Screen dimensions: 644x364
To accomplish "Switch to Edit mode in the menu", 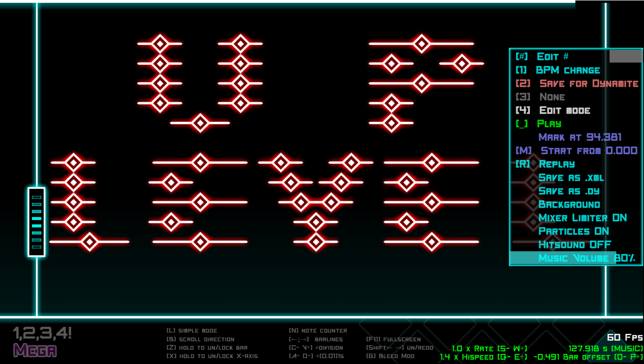I will click(x=564, y=110).
